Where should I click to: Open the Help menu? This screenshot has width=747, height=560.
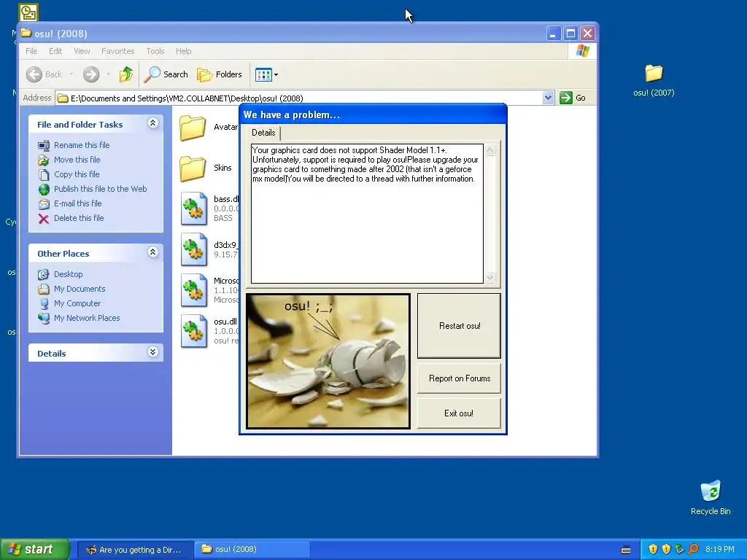pyautogui.click(x=183, y=51)
